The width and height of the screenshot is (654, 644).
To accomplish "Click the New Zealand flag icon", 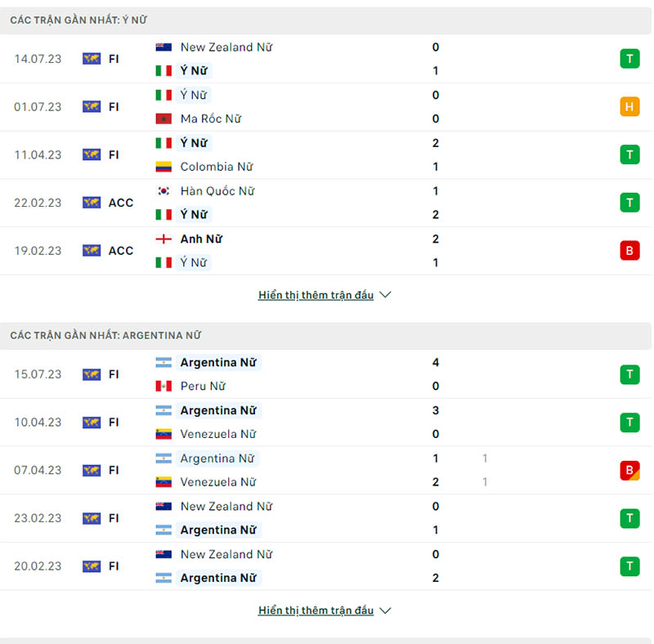I will coord(163,47).
